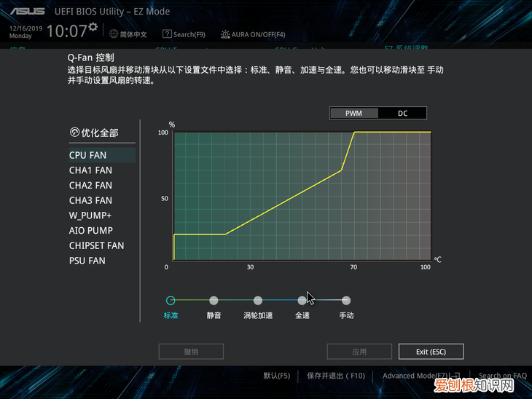Click the gear icon beside the clock

click(x=93, y=27)
